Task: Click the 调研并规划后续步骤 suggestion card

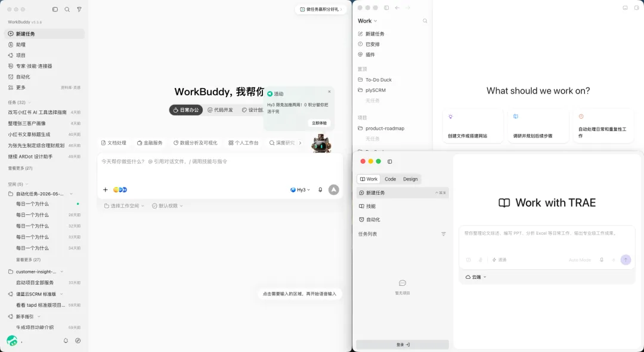Action: click(x=538, y=126)
